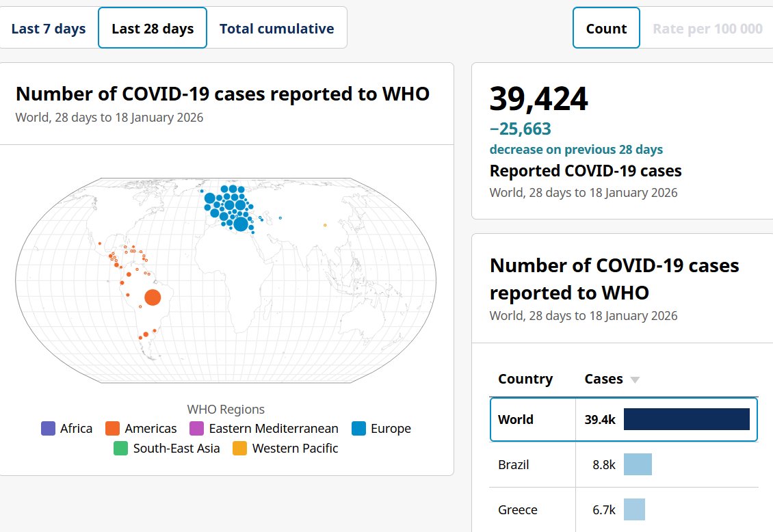Image resolution: width=773 pixels, height=532 pixels.
Task: Sort table by the Country header
Action: (525, 379)
